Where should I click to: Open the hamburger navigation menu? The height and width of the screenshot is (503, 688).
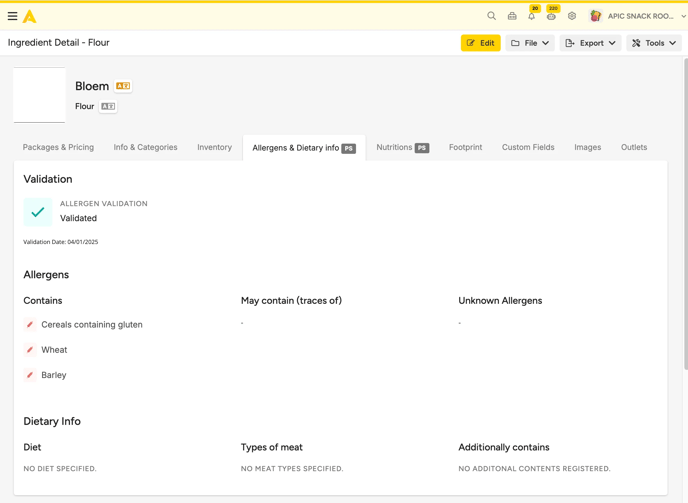pyautogui.click(x=12, y=16)
